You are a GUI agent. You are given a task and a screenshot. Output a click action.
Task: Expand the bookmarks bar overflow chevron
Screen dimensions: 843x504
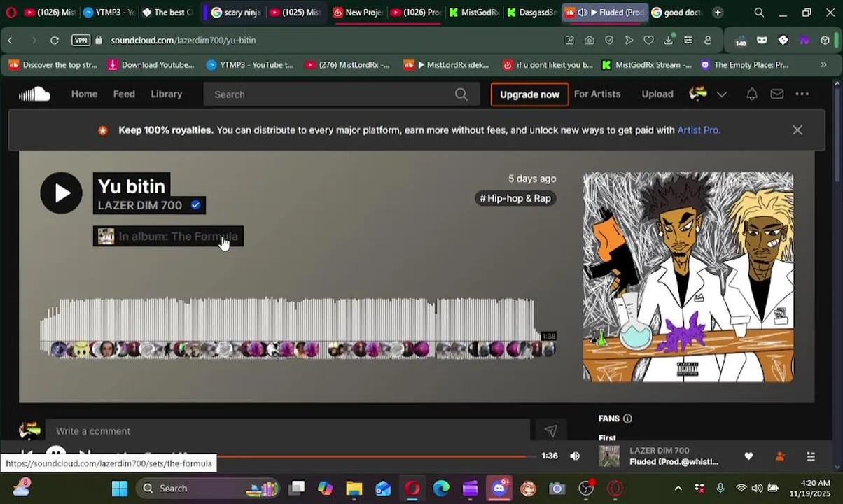[x=823, y=65]
